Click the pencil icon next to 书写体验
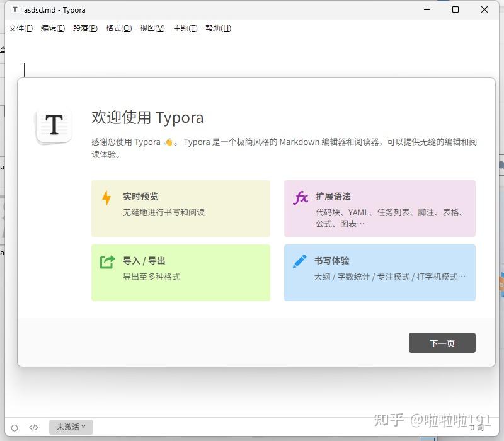 coord(301,261)
